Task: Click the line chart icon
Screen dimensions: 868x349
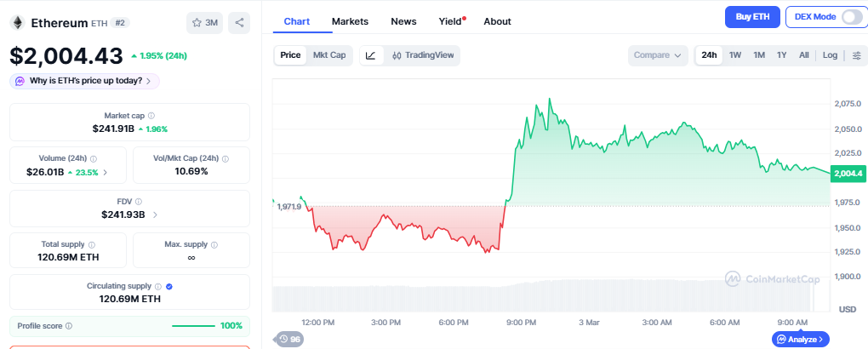Action: point(371,55)
